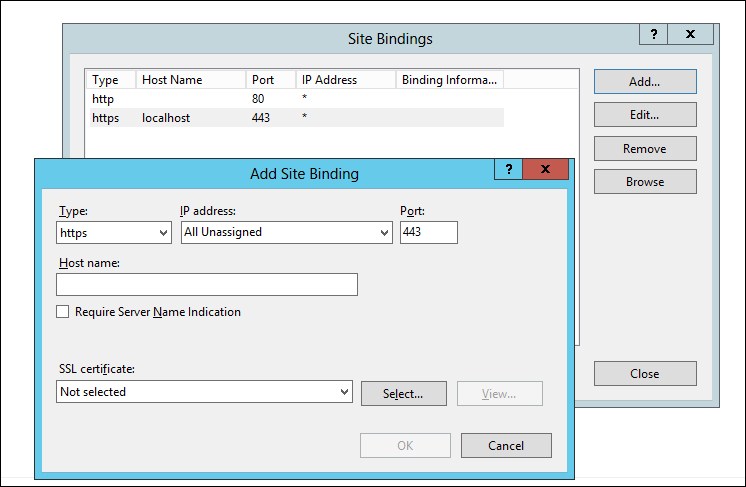Click the Select... certificate button

[404, 393]
